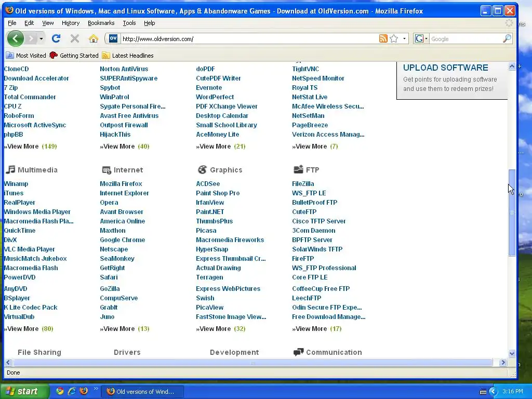Viewport: 532px width, 399px height.
Task: Click the UPLOAD SOFTWARE heading
Action: (445, 68)
